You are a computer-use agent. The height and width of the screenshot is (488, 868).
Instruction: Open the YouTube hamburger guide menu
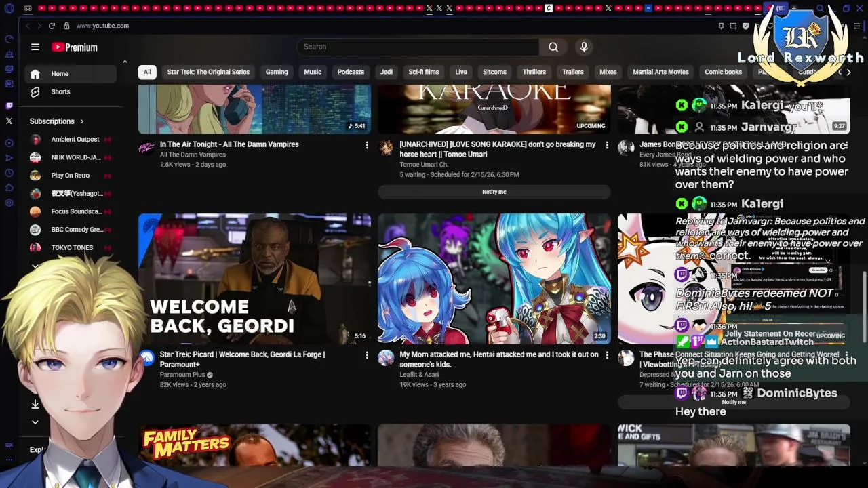pos(35,47)
